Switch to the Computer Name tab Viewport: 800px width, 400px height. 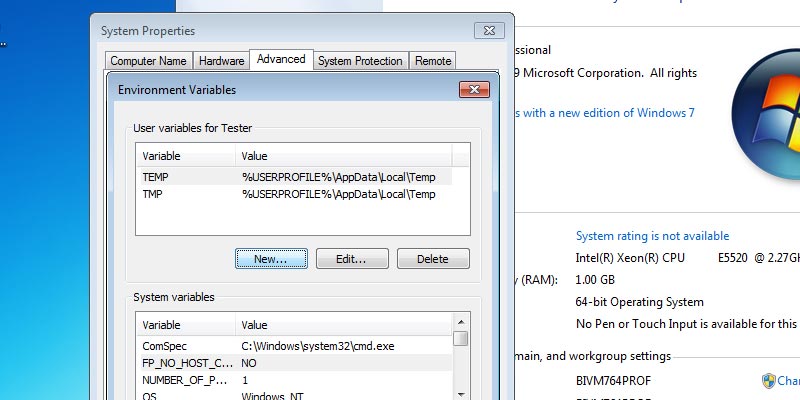point(147,61)
